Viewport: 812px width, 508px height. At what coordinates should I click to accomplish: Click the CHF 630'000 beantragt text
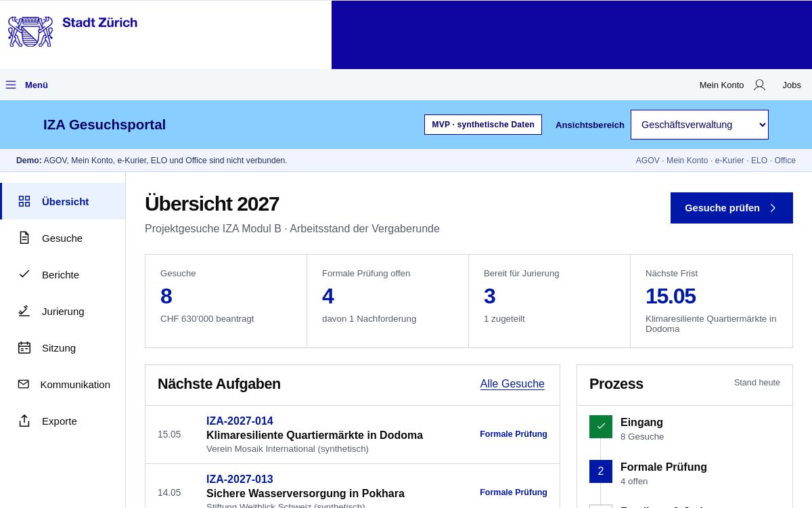[207, 318]
